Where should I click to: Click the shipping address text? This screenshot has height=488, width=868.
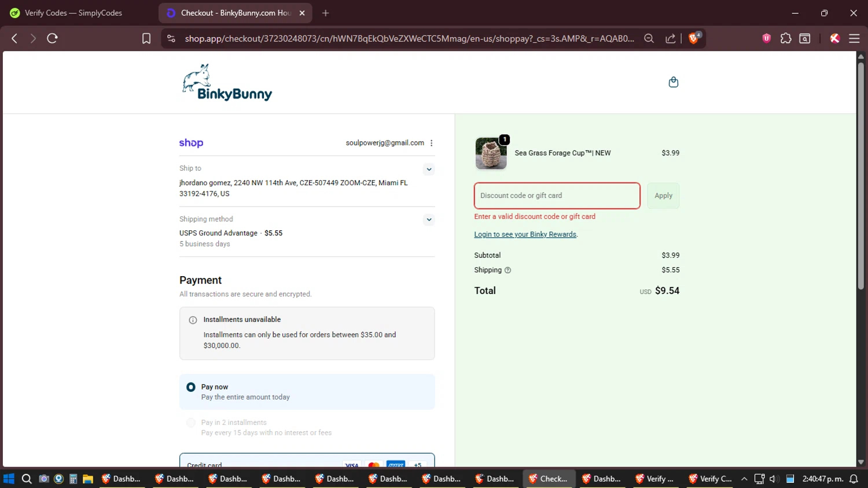(x=293, y=188)
